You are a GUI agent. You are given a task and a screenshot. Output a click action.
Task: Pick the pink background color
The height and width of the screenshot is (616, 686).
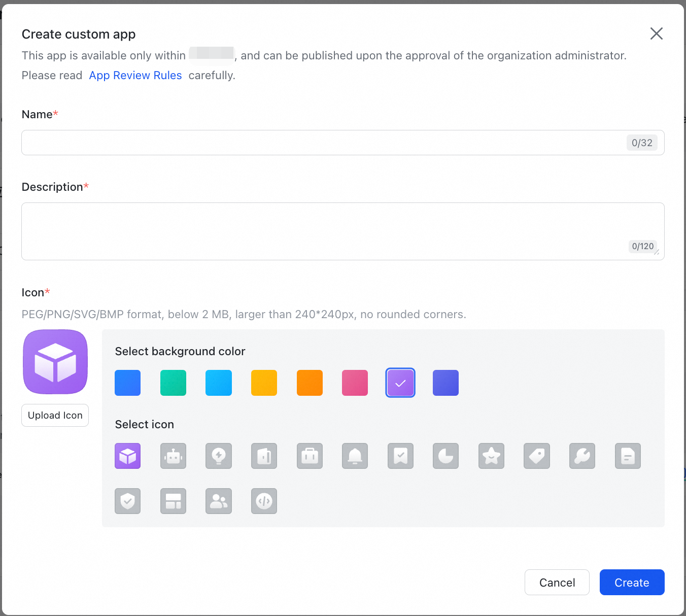point(355,383)
